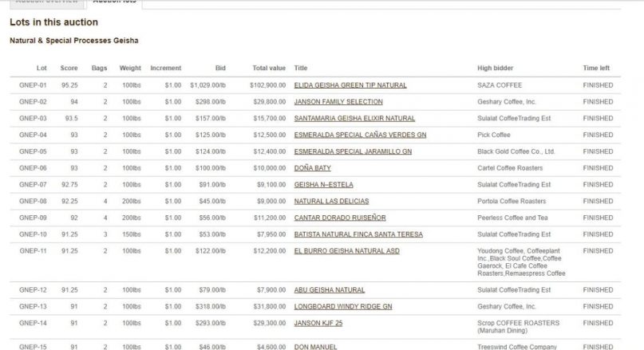The height and width of the screenshot is (350, 644).
Task: Click the Lots in this auction heading
Action: (53, 22)
